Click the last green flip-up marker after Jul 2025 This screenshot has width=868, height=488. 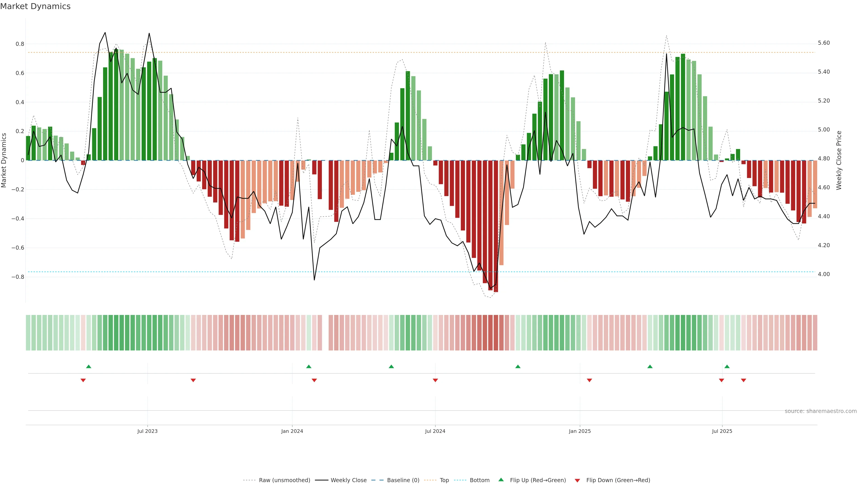click(x=727, y=366)
